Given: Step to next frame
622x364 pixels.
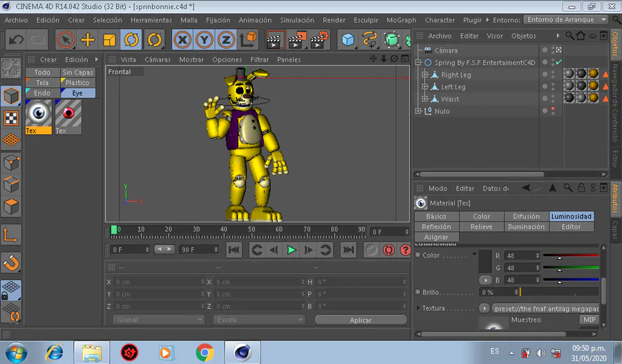Looking at the screenshot, I should (x=308, y=250).
